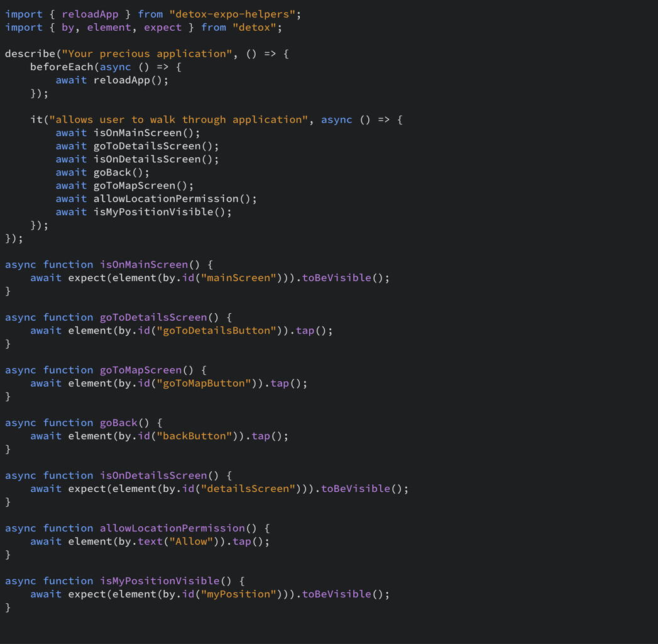Click the beforeEach call
The height and width of the screenshot is (644, 658).
pos(62,67)
